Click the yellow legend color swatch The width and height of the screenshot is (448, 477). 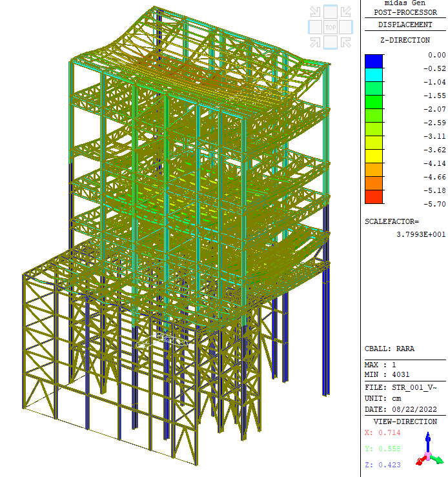(x=374, y=156)
